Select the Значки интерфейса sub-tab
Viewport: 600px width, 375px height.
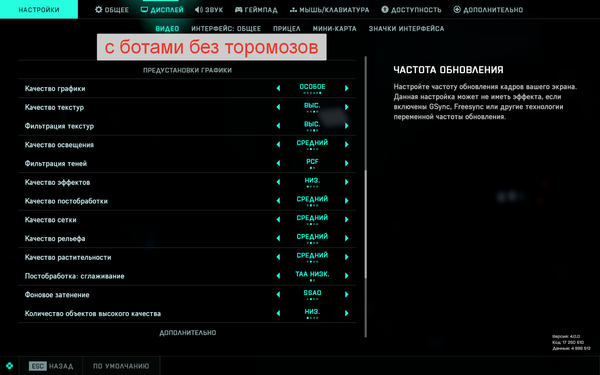pyautogui.click(x=406, y=29)
